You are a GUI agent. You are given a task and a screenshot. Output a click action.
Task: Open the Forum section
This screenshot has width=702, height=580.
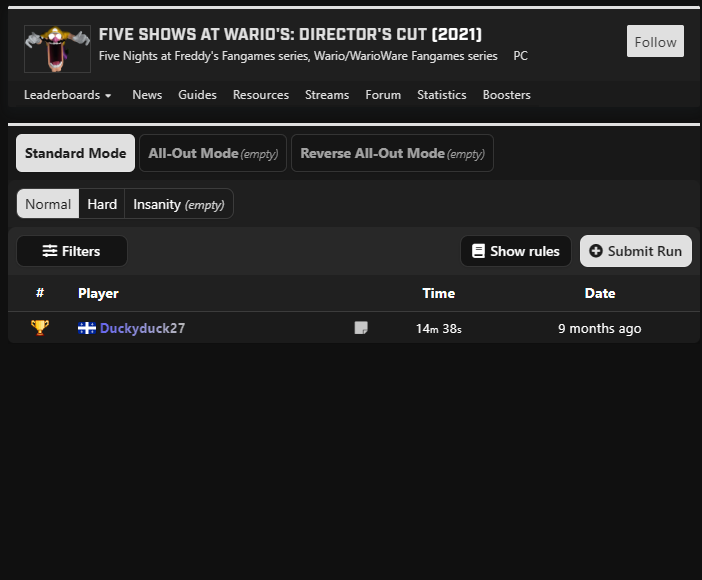pos(383,95)
